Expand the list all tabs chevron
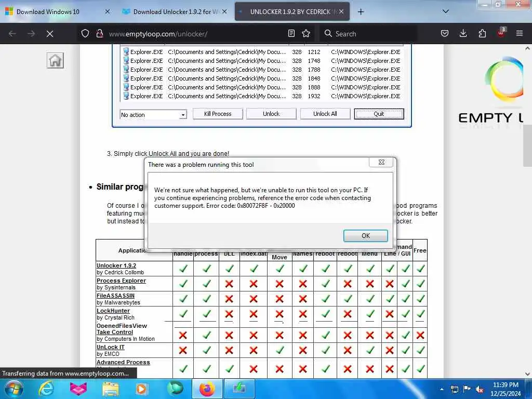The image size is (532, 399). point(446,11)
